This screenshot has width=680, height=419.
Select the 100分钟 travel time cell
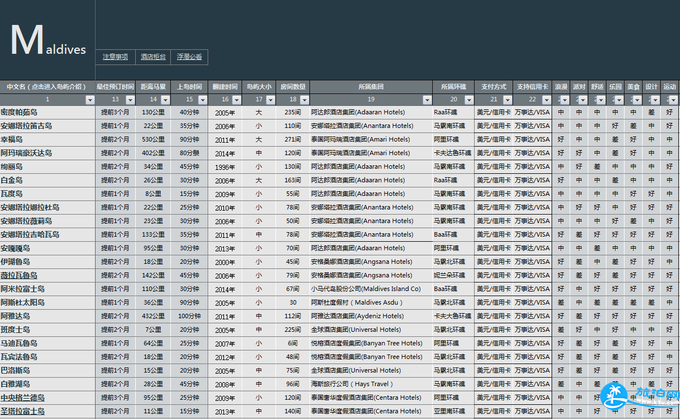pos(189,316)
